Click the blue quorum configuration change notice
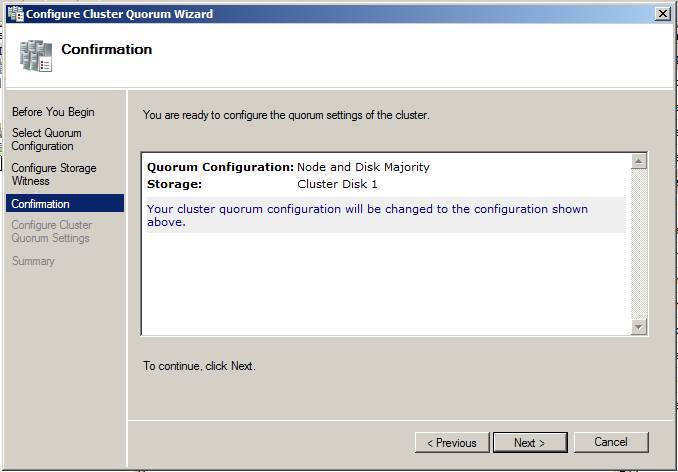Image resolution: width=678 pixels, height=472 pixels. click(367, 215)
